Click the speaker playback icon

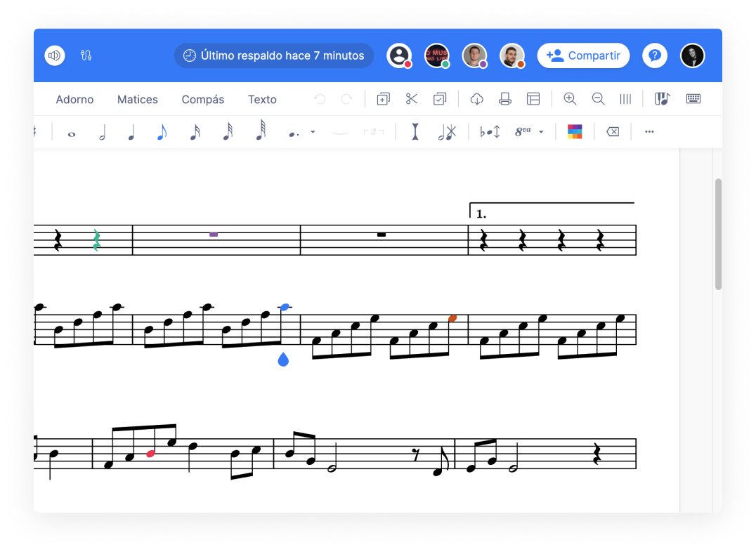tap(55, 55)
